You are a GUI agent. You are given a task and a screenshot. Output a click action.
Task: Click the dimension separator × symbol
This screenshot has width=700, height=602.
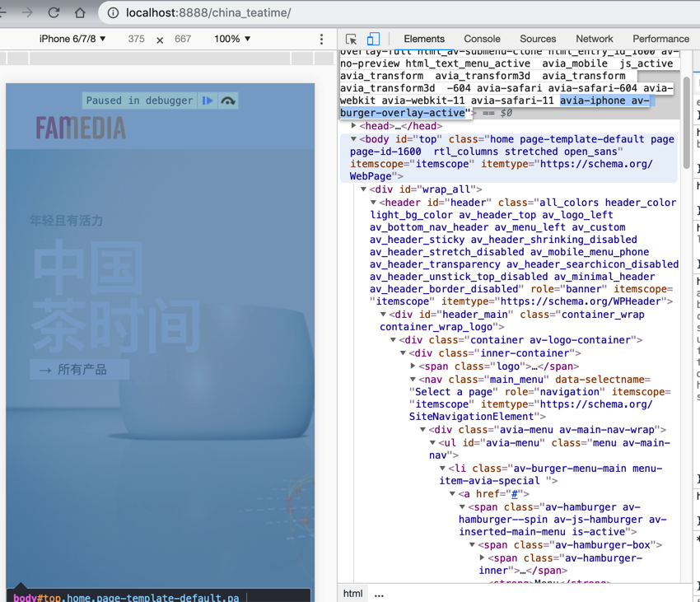160,40
